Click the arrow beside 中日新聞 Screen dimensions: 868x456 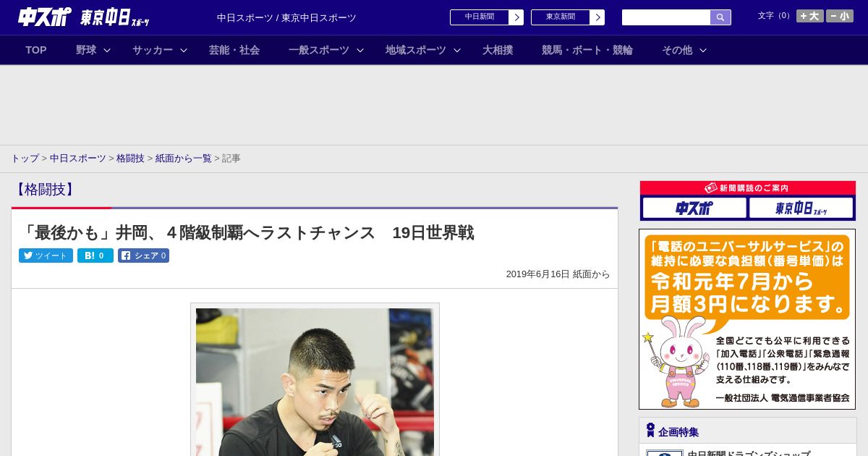click(x=516, y=17)
